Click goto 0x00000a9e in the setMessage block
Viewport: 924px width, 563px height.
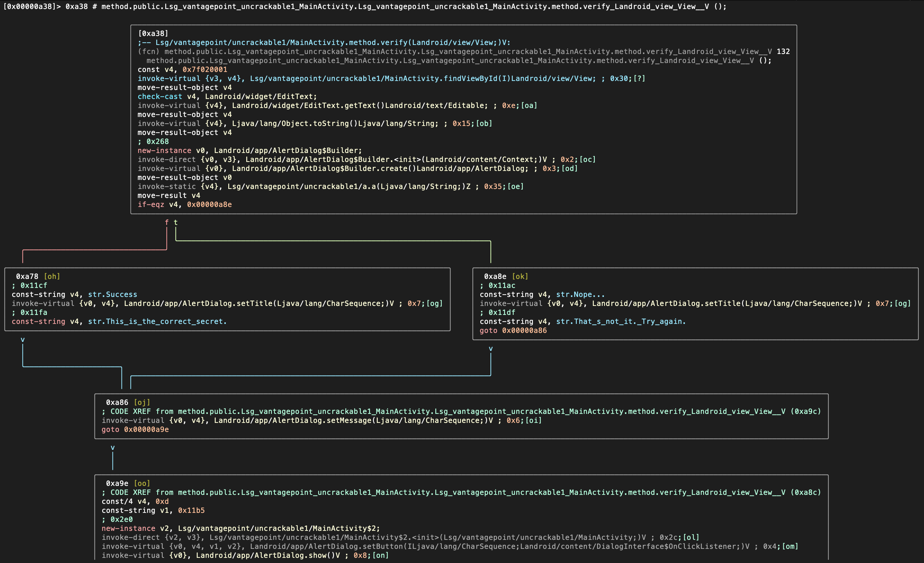click(x=135, y=429)
